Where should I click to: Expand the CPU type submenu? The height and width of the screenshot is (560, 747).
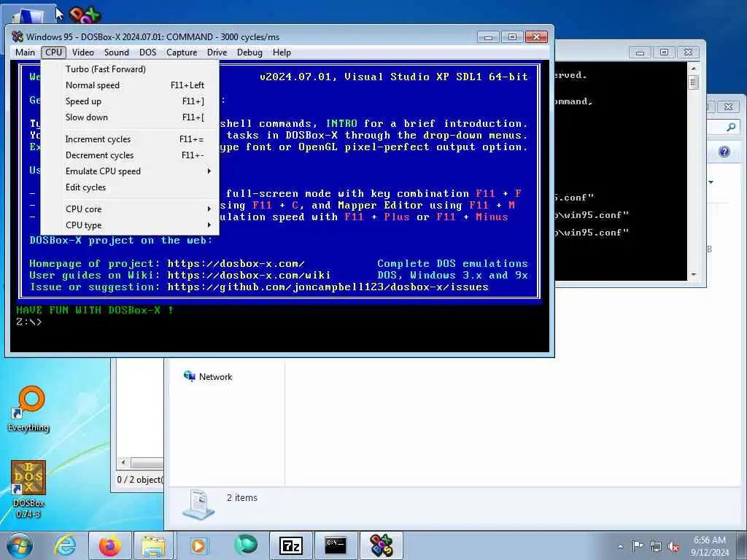(x=130, y=225)
